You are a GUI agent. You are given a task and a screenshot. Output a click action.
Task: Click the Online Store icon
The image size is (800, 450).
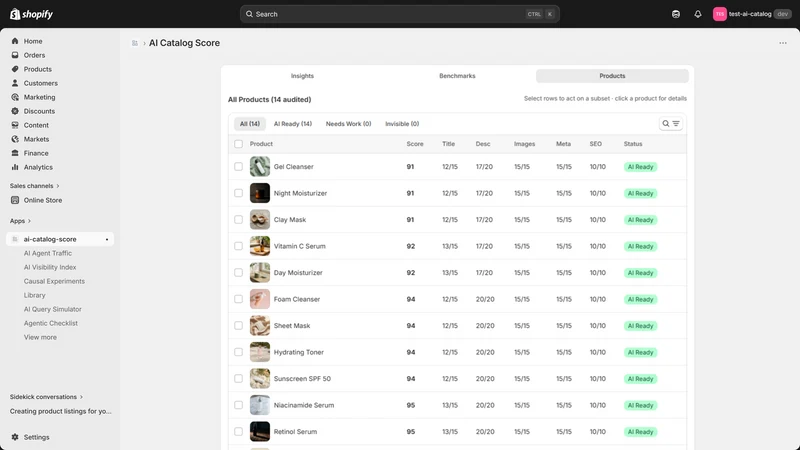pos(15,200)
